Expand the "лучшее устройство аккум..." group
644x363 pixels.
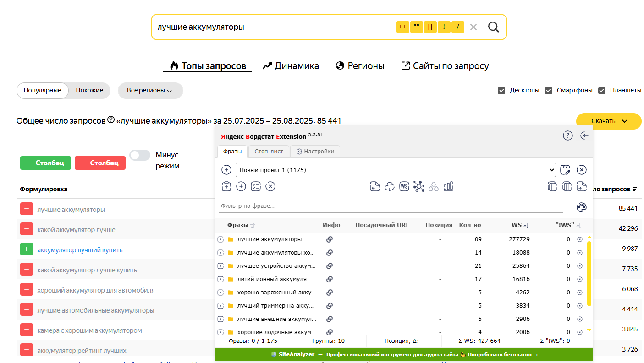220,265
